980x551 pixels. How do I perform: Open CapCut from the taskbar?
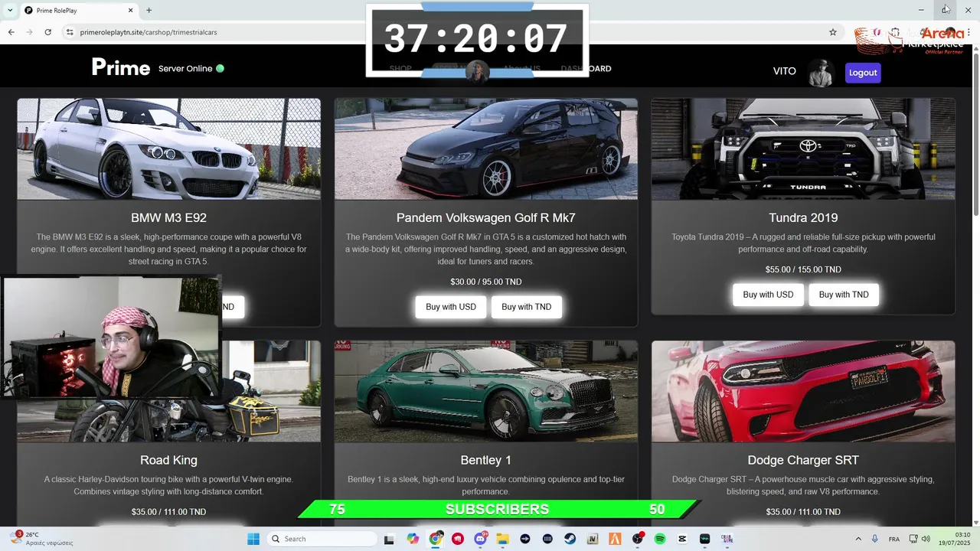tap(682, 539)
